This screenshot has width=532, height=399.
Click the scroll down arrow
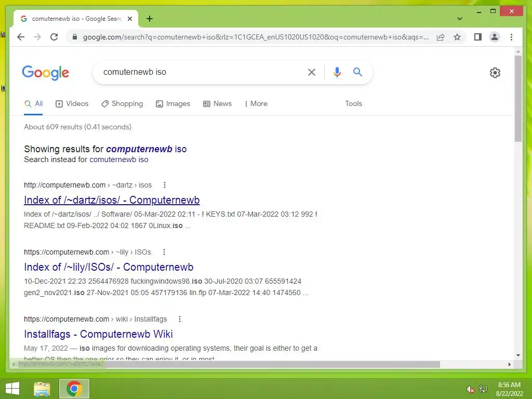point(518,355)
